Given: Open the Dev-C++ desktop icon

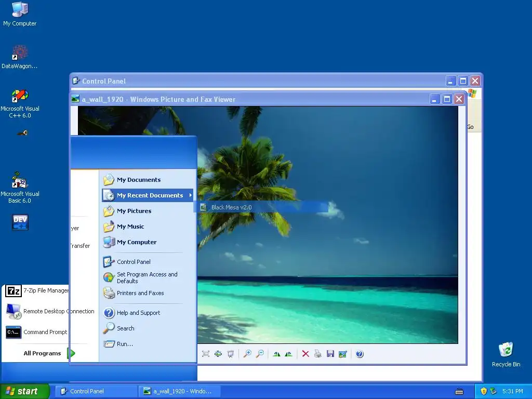Looking at the screenshot, I should 20,222.
